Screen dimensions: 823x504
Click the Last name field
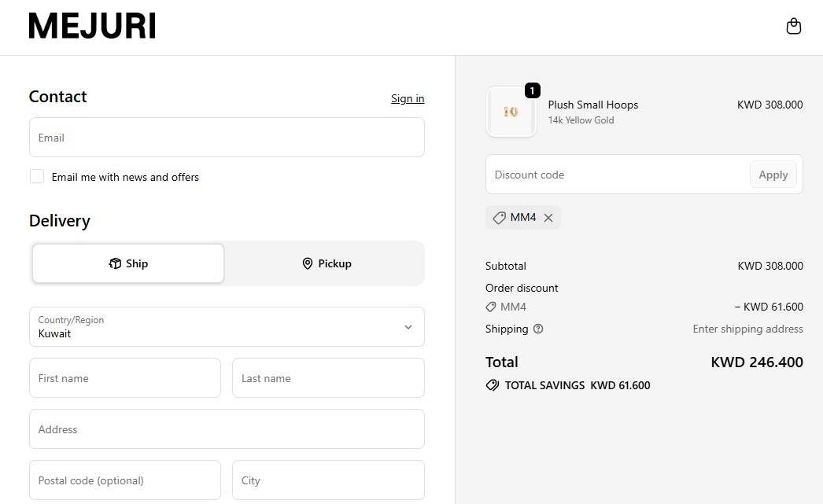pos(328,378)
